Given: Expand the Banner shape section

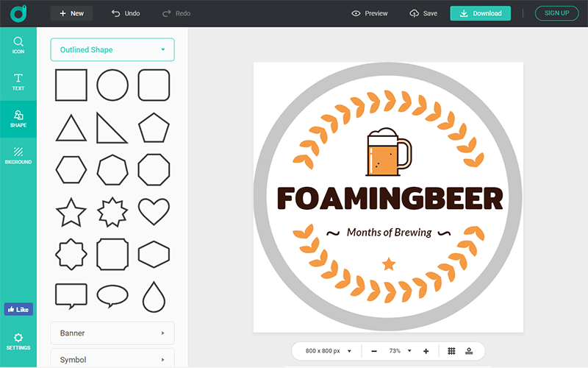Looking at the screenshot, I should click(112, 333).
